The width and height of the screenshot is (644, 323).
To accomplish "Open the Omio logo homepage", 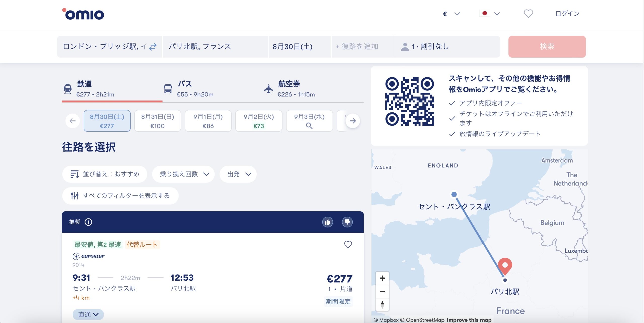I will point(83,14).
